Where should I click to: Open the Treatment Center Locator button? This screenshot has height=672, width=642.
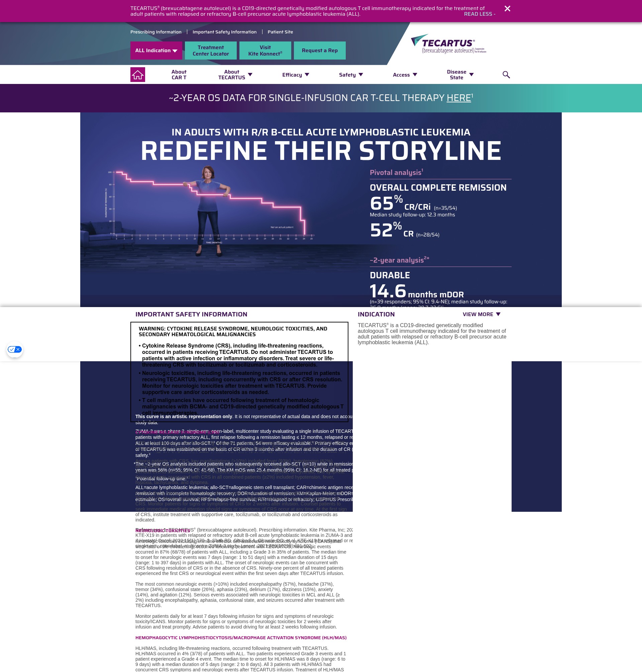(x=211, y=50)
